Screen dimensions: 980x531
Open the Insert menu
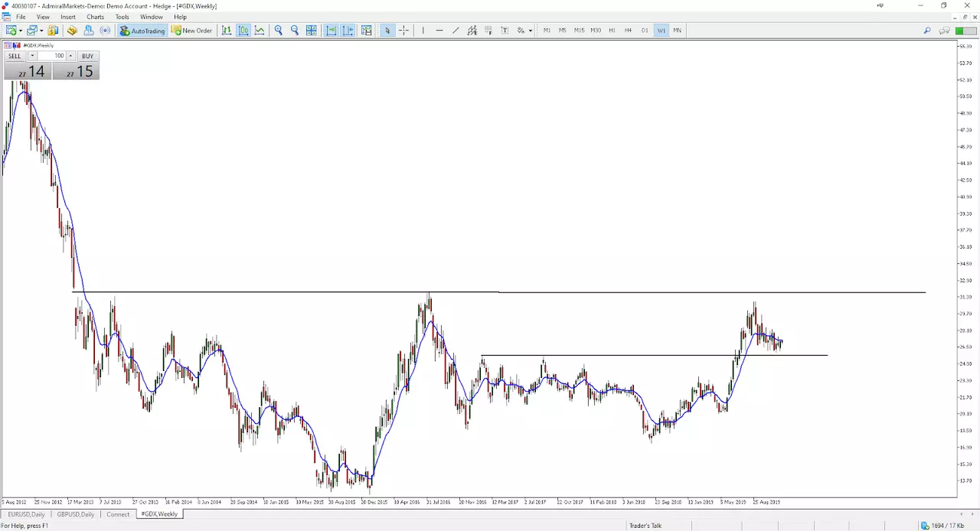coord(68,17)
